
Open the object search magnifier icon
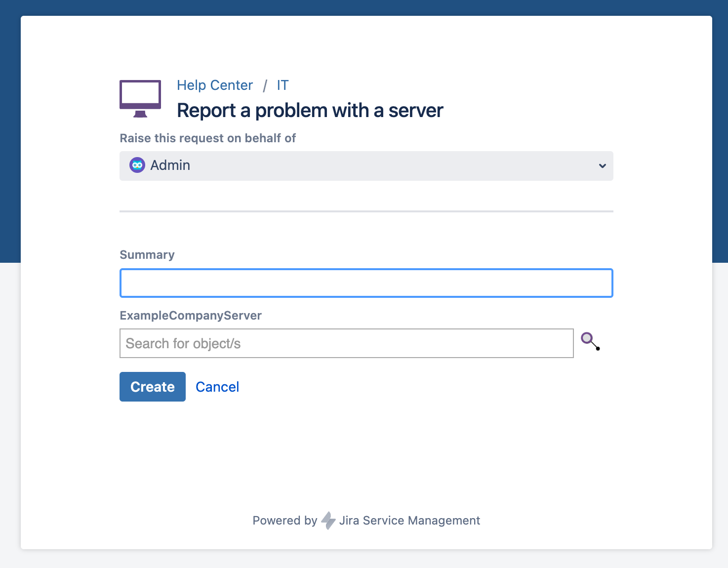[x=590, y=341]
